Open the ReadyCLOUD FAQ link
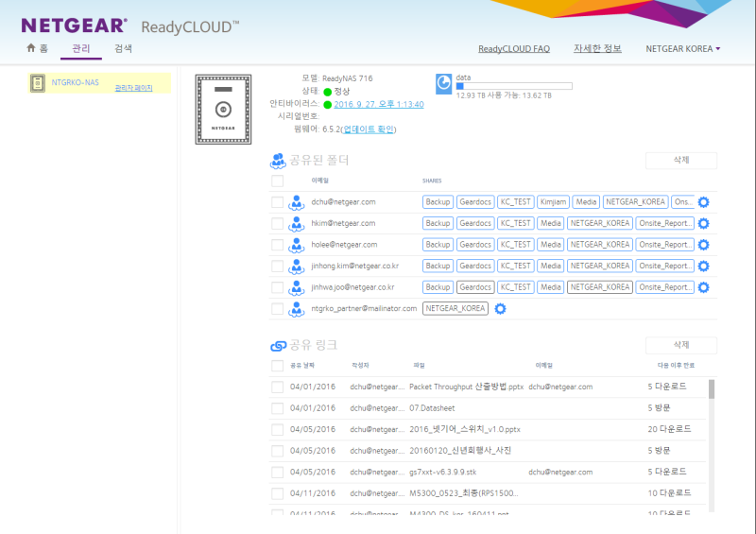 pos(514,49)
